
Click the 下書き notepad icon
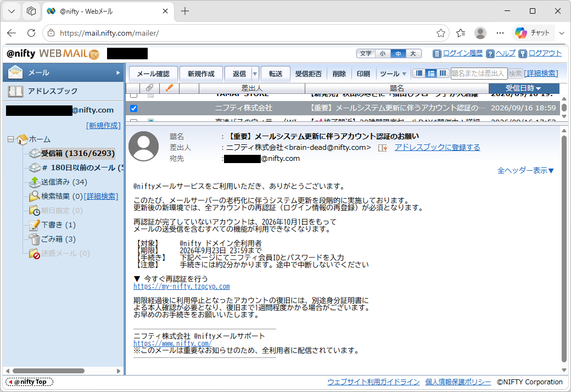point(35,225)
